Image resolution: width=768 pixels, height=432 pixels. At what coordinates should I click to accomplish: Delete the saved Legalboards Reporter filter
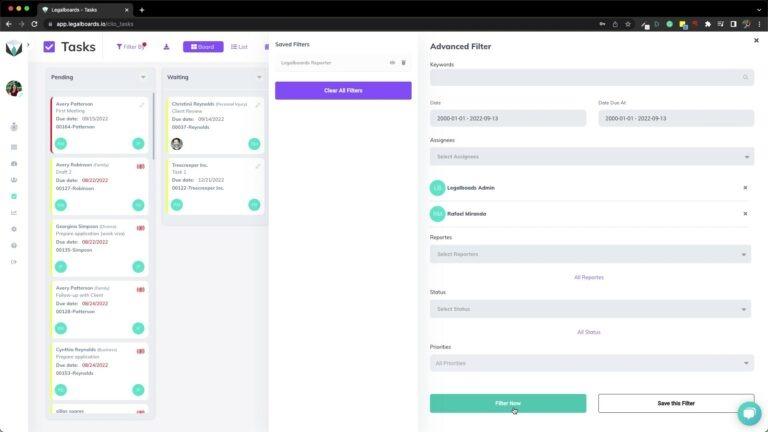point(404,63)
